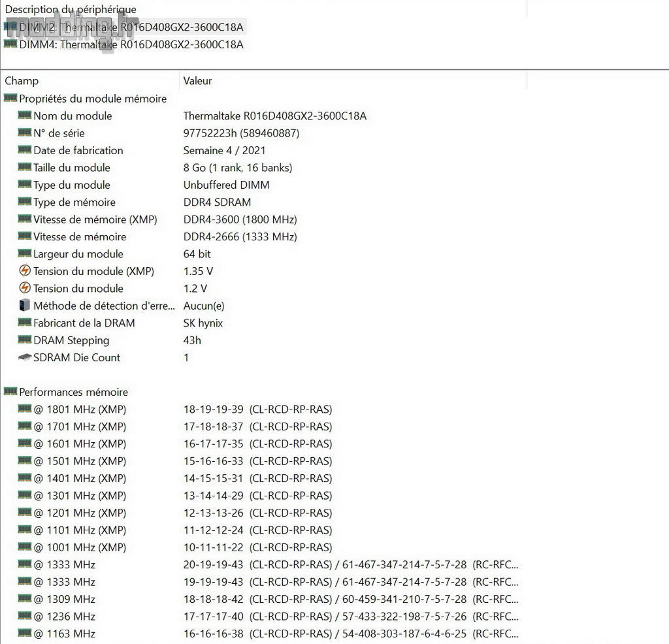Click the icon beside @ 1401 MHz (XMP)
The height and width of the screenshot is (644, 669).
tap(25, 477)
